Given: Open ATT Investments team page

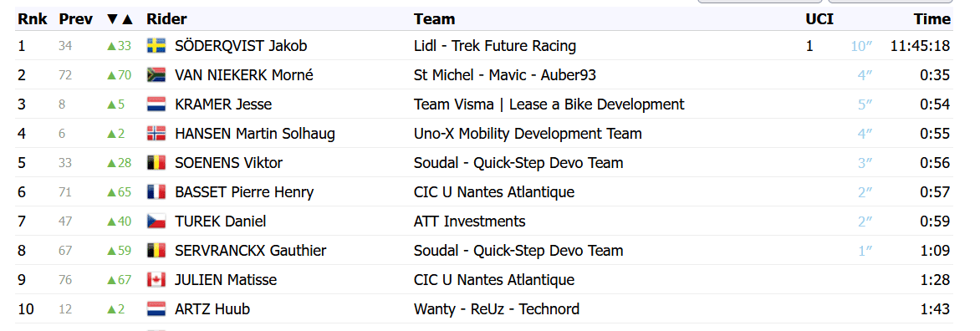Looking at the screenshot, I should point(469,221).
